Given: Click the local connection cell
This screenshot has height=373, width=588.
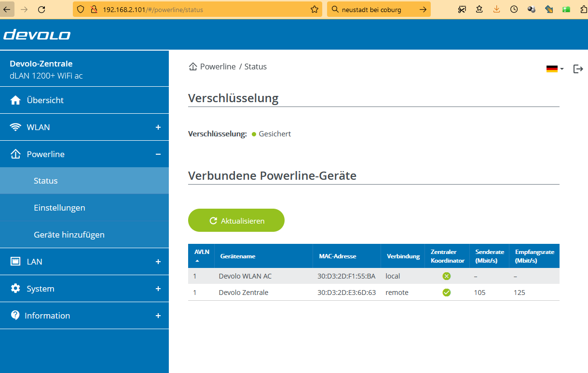Looking at the screenshot, I should click(393, 276).
